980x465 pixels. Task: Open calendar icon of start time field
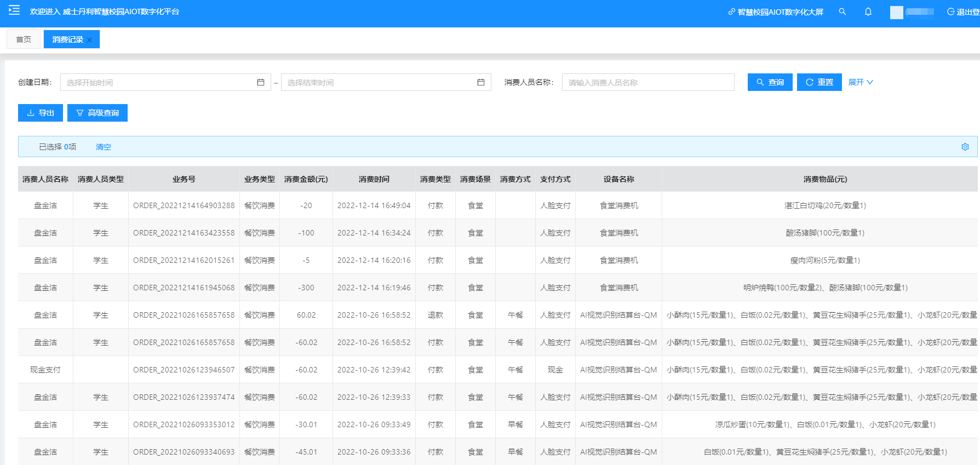261,82
